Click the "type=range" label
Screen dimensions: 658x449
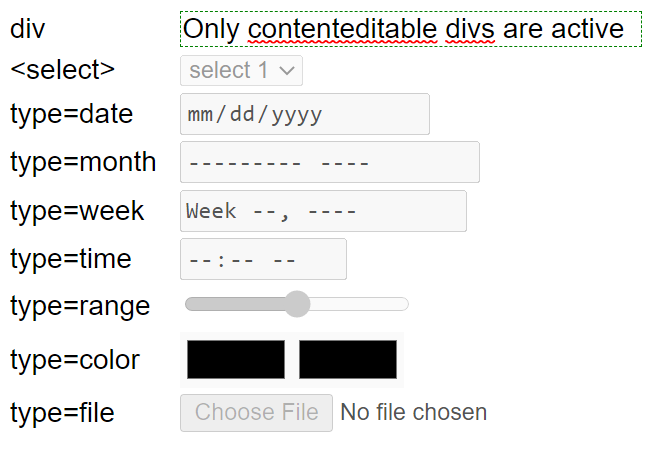[x=80, y=306]
